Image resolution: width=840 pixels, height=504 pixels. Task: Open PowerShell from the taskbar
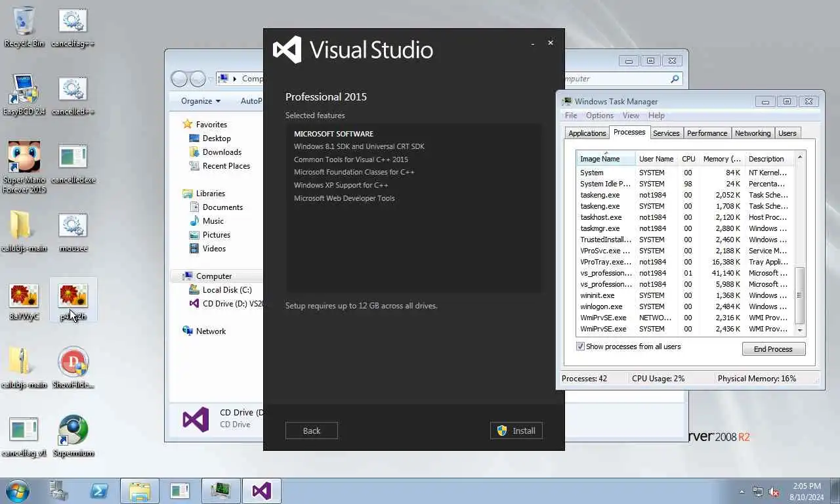pyautogui.click(x=99, y=491)
